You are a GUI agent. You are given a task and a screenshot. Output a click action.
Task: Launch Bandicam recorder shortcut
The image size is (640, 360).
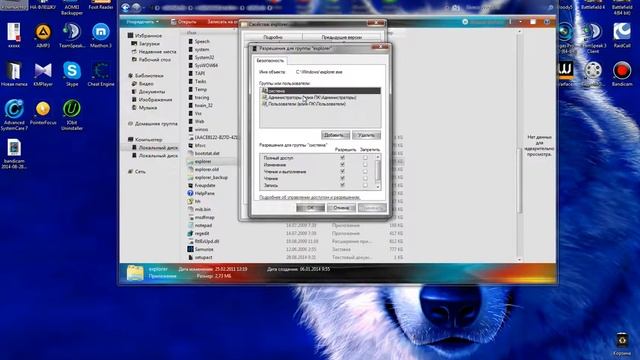pyautogui.click(x=622, y=74)
